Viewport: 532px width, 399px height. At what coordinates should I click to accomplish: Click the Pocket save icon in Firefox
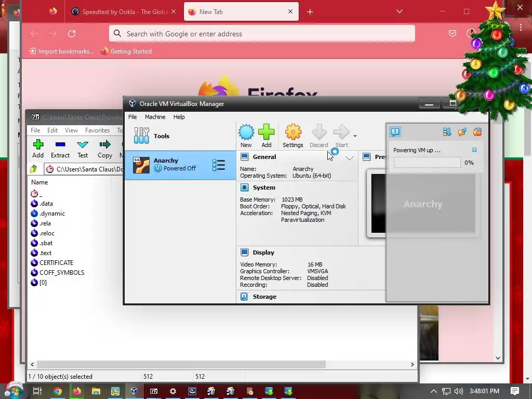[453, 33]
